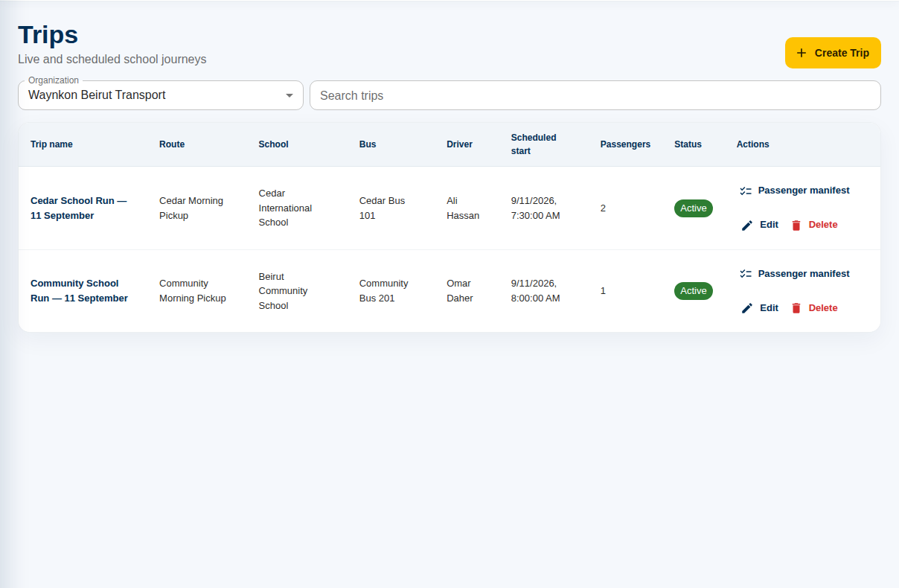Select 'Community School Run — 11 September' trip name
The height and width of the screenshot is (588, 899).
[x=79, y=291]
